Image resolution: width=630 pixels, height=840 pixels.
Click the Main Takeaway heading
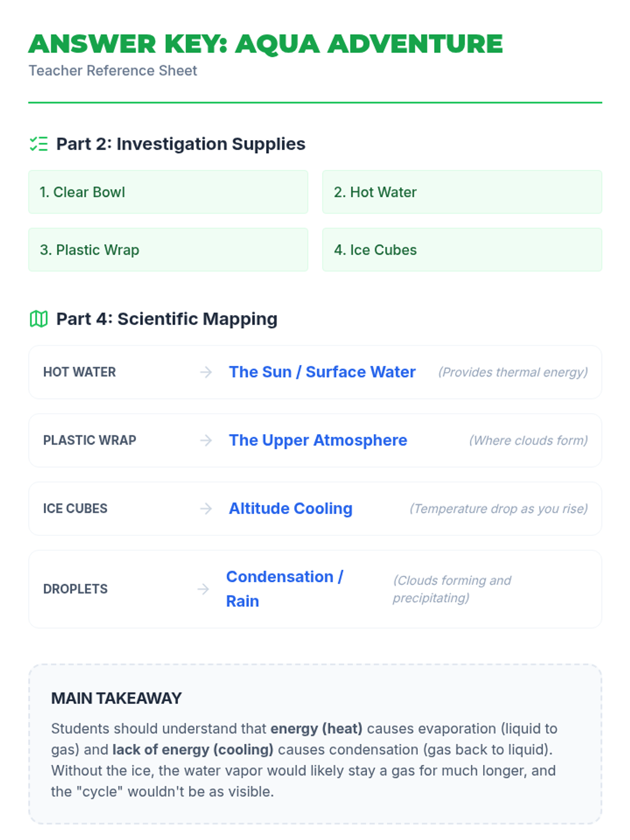[x=116, y=698]
